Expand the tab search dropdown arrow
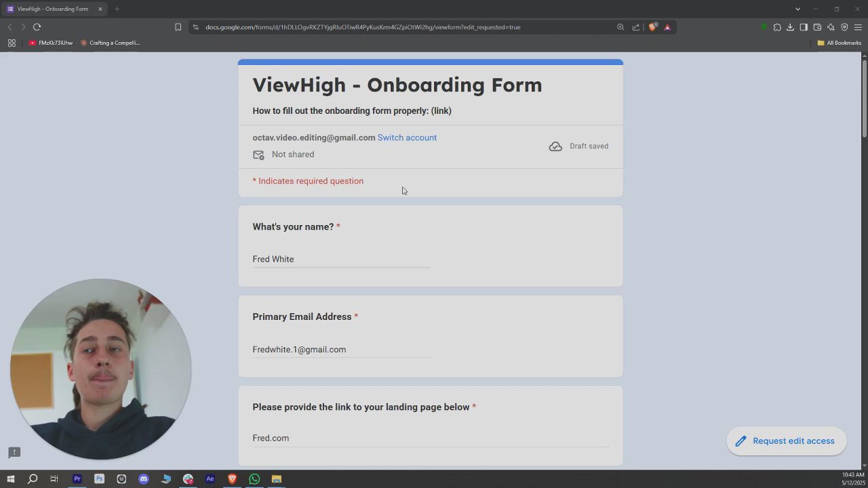 (797, 9)
